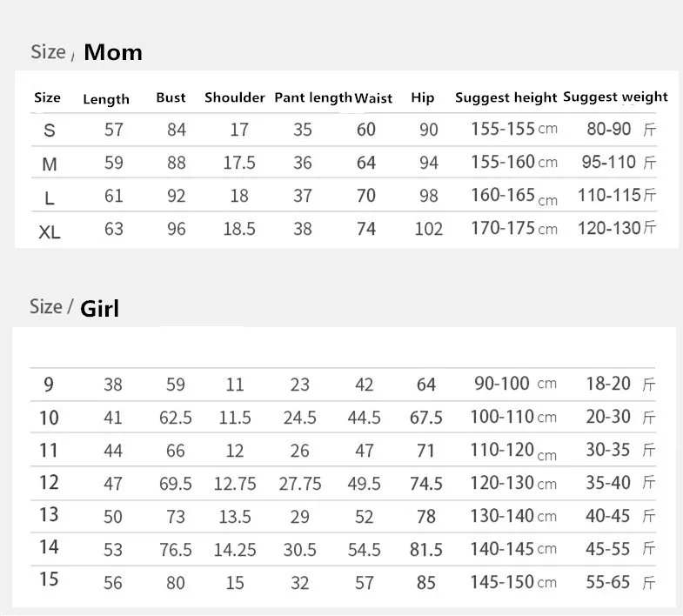This screenshot has height=616, width=683.
Task: Click the 170-175 cm height cell
Action: [513, 228]
